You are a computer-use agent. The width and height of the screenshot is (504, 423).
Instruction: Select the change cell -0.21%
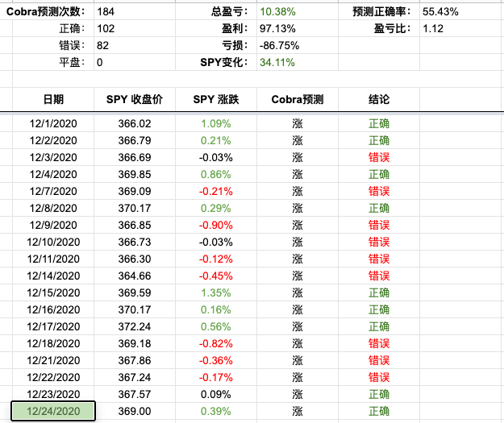[x=216, y=191]
